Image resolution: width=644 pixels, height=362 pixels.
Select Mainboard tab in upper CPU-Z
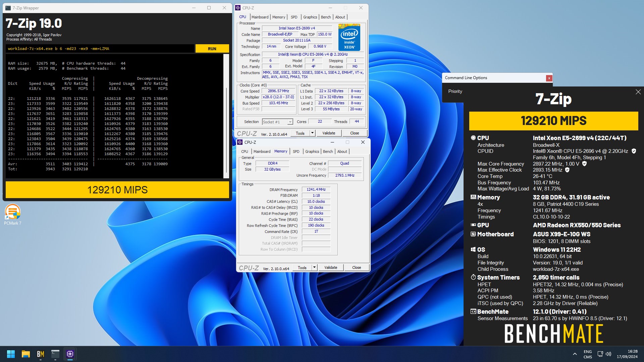(x=260, y=17)
